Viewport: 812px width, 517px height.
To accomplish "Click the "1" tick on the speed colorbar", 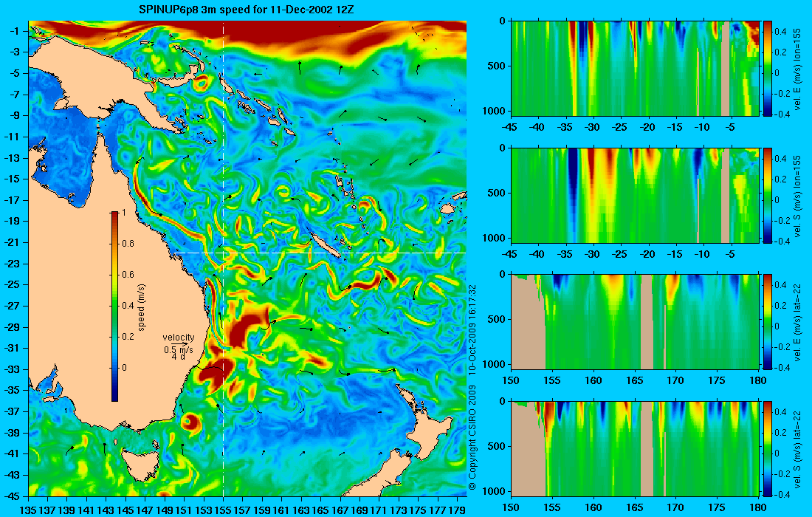I will point(123,213).
